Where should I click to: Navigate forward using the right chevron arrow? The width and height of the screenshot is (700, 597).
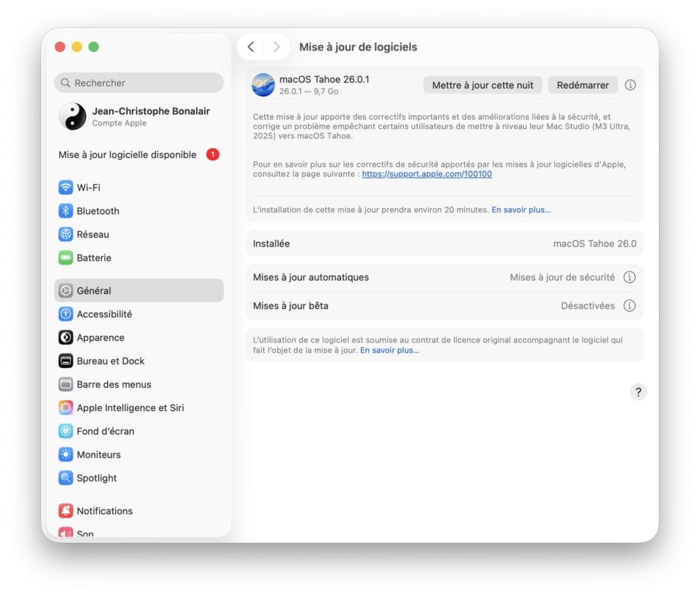pyautogui.click(x=276, y=47)
